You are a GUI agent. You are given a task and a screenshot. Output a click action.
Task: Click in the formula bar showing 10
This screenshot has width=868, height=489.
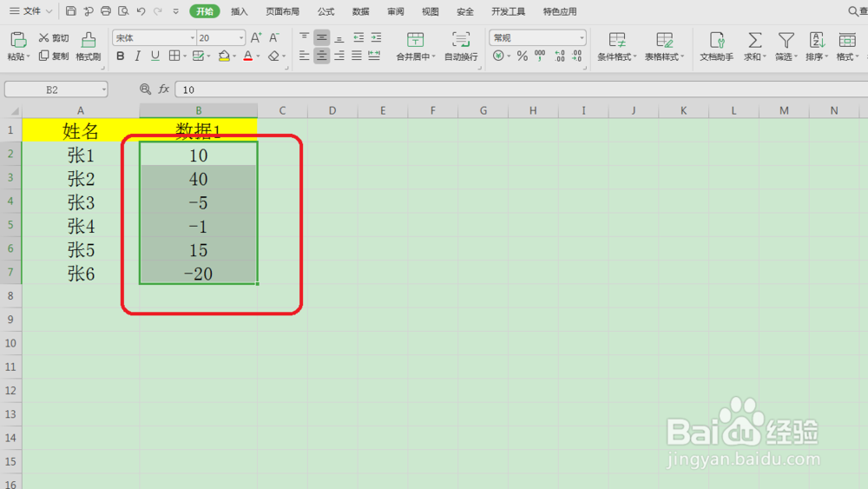(522, 89)
